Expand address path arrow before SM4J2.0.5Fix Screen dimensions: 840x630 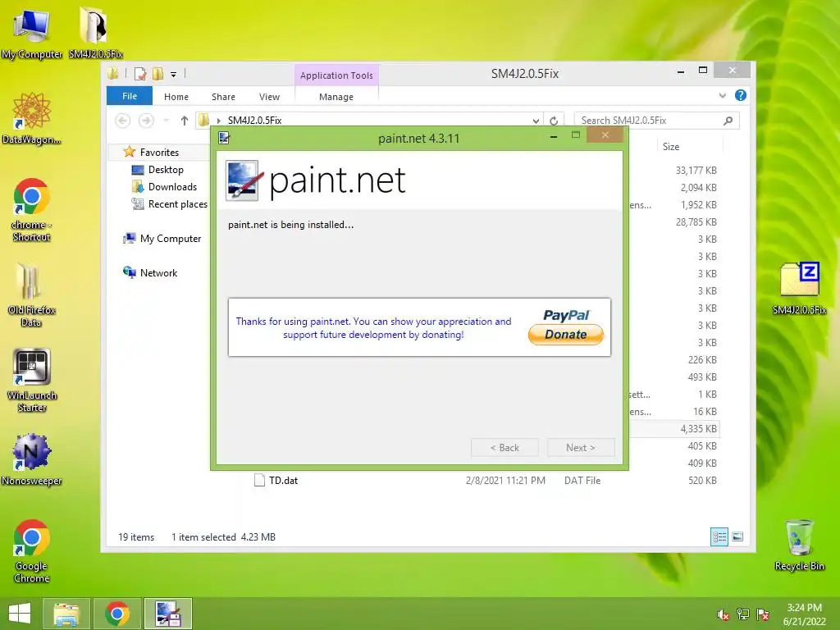click(x=218, y=121)
